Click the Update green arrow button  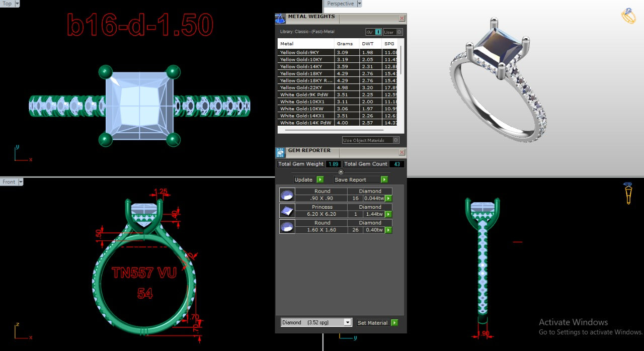tap(320, 180)
